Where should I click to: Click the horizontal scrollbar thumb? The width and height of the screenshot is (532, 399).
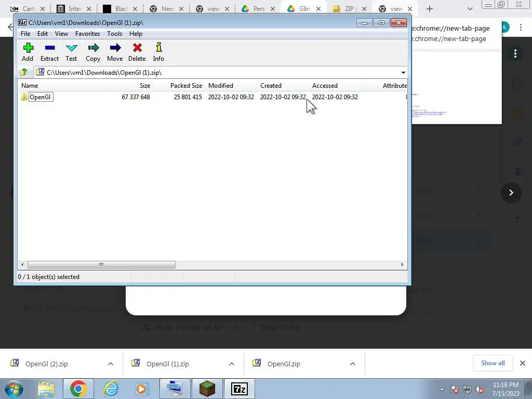(101, 264)
